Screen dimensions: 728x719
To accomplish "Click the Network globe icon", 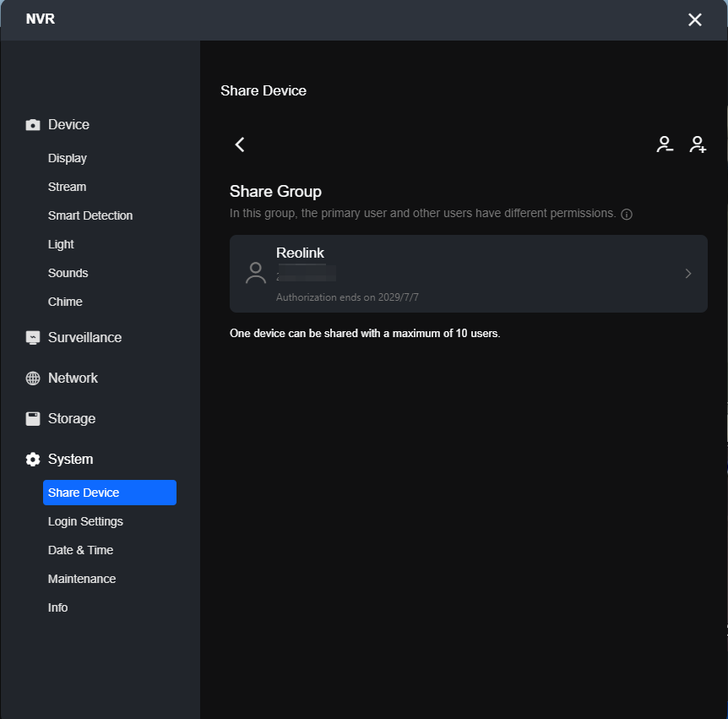I will click(32, 378).
